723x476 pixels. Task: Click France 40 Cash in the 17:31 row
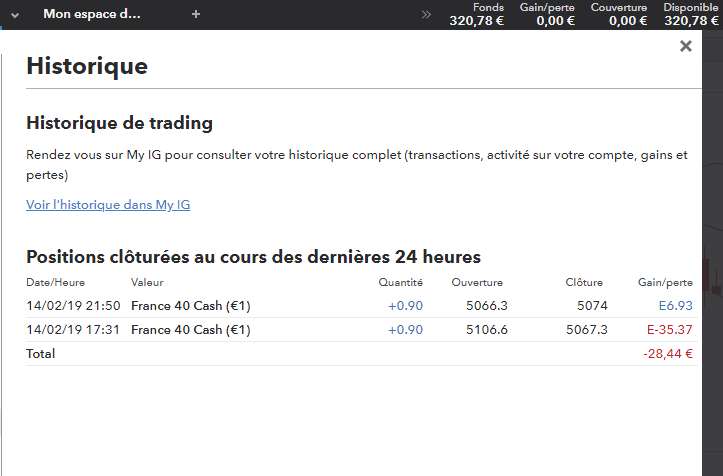(x=191, y=330)
